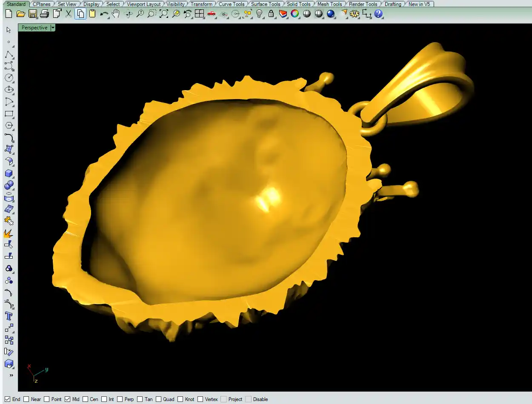This screenshot has width=532, height=404.
Task: Click the Undo arrow icon
Action: coord(104,14)
